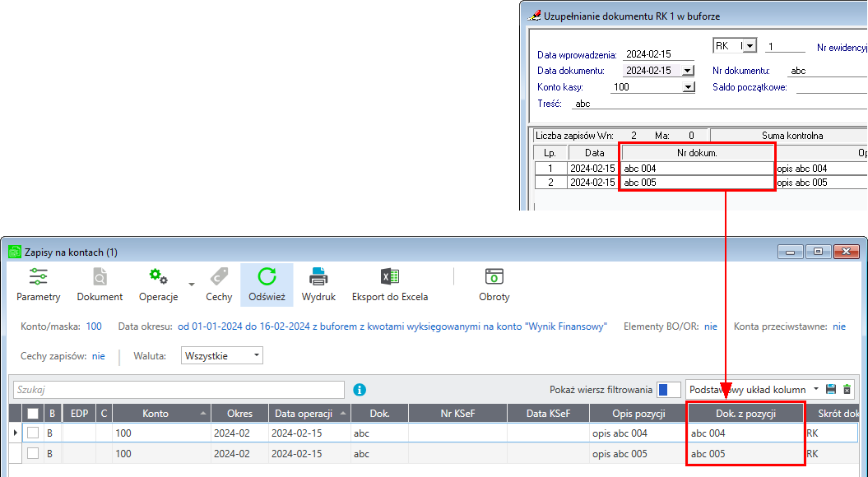
Task: Click Konta przeciwstawne nie link
Action: [839, 326]
